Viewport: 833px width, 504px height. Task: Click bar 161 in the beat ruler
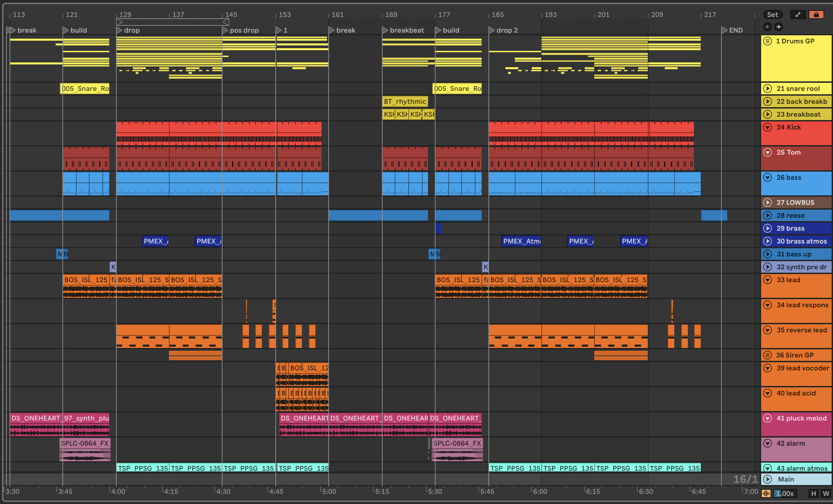click(337, 15)
